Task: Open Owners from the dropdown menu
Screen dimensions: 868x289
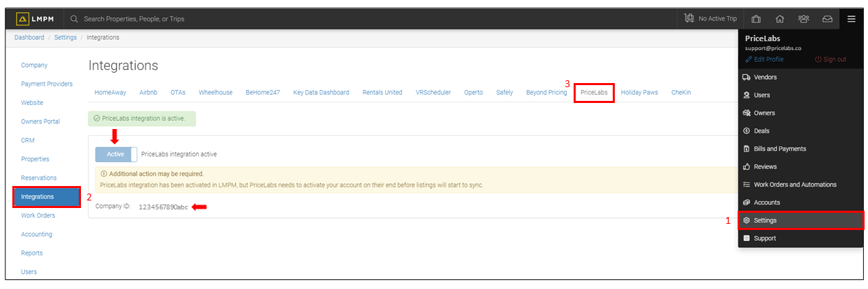Action: point(800,113)
